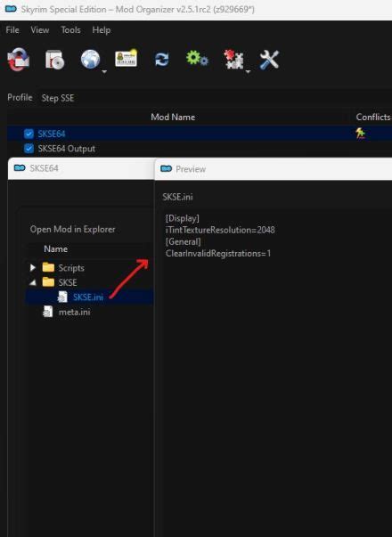The height and width of the screenshot is (537, 392).
Task: Select the meta.ini file name in the tree
Action: (74, 312)
